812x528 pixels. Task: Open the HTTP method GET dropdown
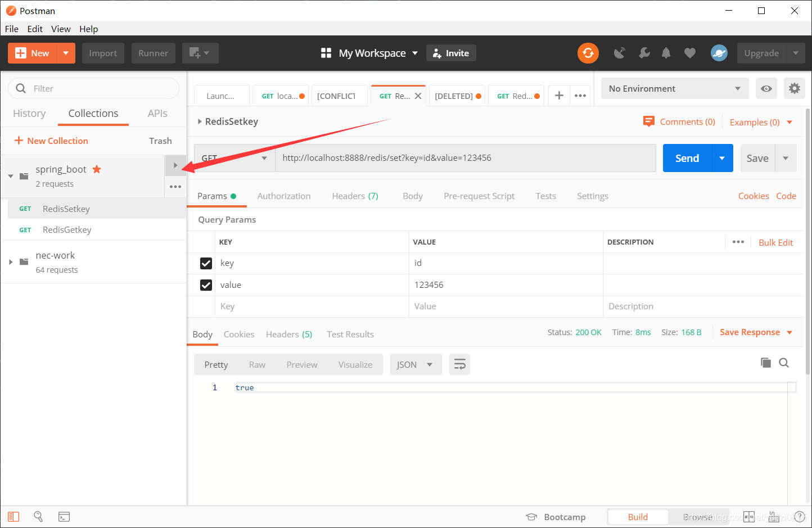[x=234, y=158]
